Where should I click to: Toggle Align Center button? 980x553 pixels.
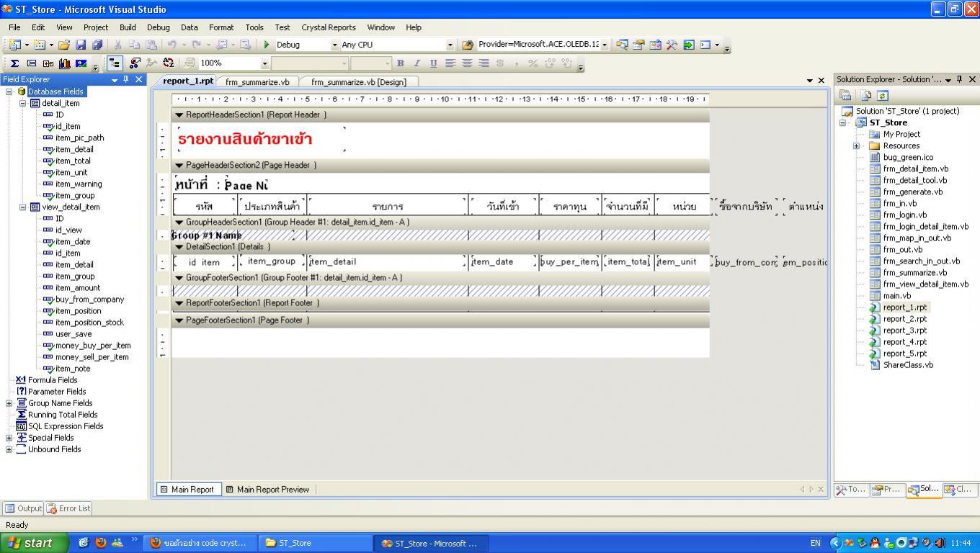point(467,63)
